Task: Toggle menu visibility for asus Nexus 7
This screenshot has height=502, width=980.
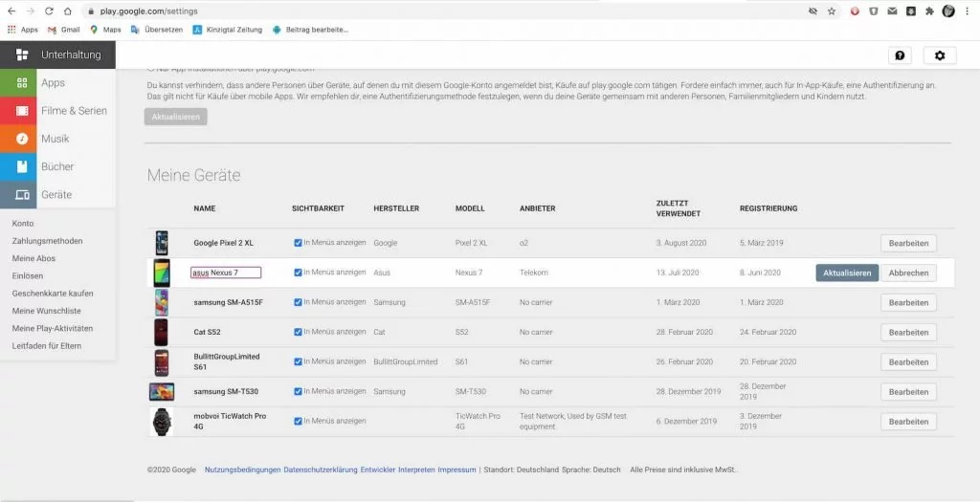Action: (x=298, y=273)
